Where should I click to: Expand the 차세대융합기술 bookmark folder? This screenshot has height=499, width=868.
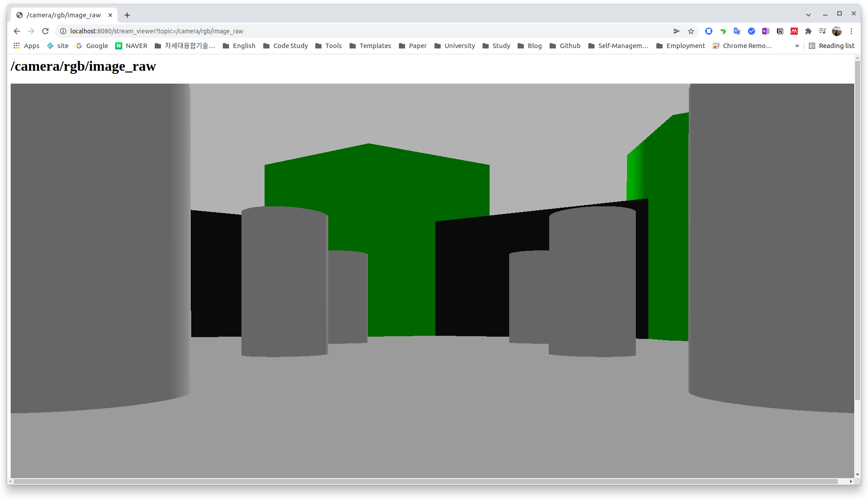pyautogui.click(x=185, y=46)
